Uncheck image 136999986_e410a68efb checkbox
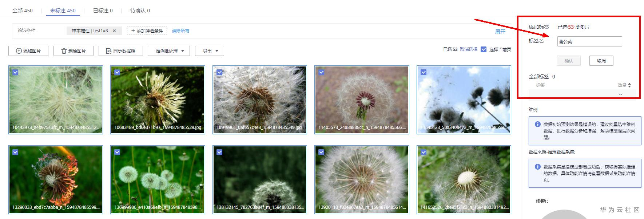Image resolution: width=644 pixels, height=219 pixels. coord(117,152)
